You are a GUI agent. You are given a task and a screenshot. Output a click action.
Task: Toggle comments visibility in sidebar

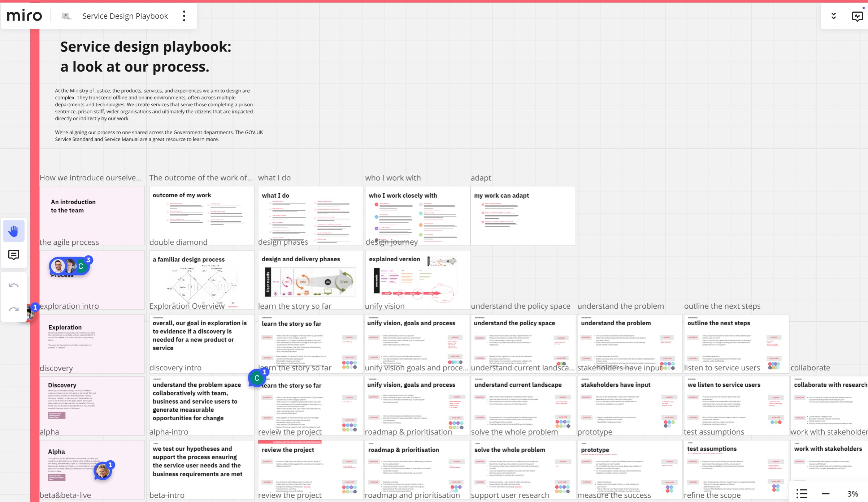pos(13,254)
